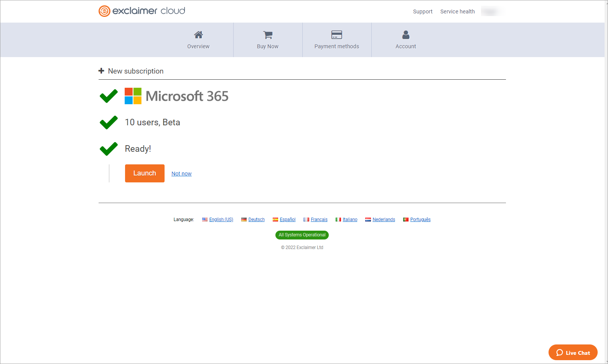The width and height of the screenshot is (608, 364).
Task: Click the plus icon beside New subscription
Action: coord(101,71)
